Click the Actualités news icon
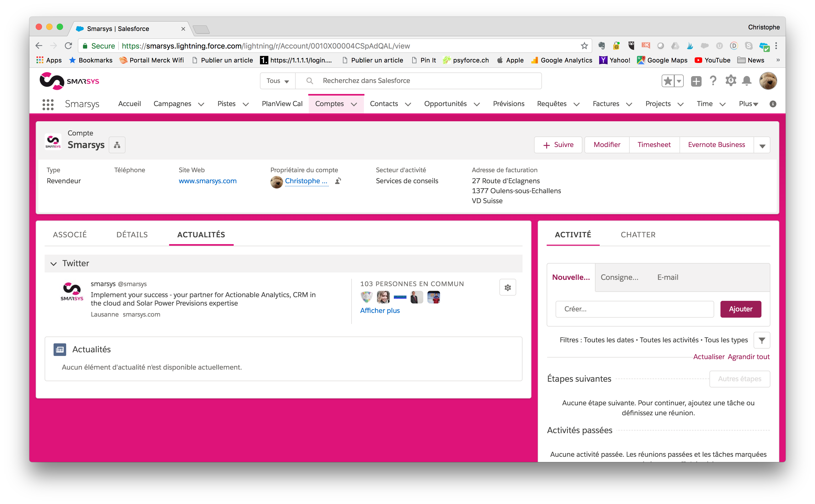 click(x=60, y=350)
